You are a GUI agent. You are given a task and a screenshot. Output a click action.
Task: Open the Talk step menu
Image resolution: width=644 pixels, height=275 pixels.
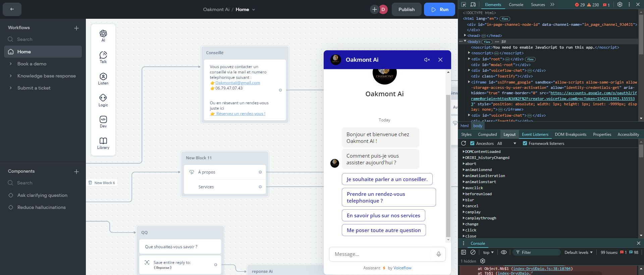click(x=103, y=57)
